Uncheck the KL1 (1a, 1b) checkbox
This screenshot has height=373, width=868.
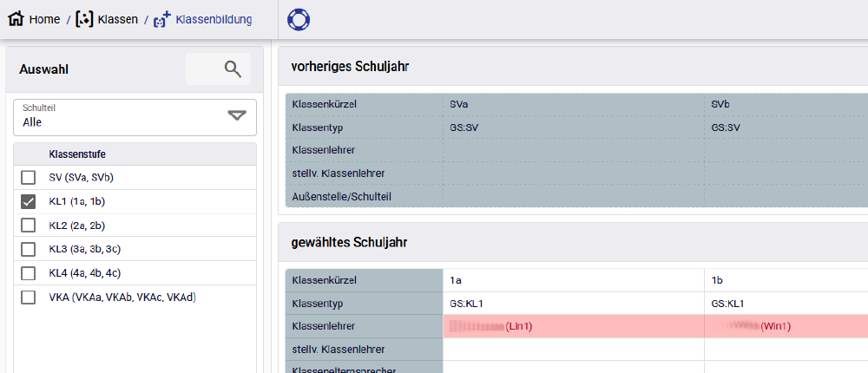(29, 202)
